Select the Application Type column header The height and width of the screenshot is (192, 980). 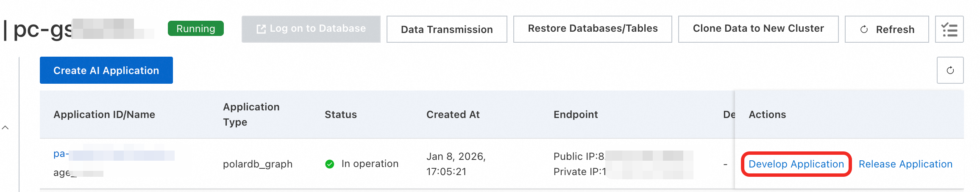pos(251,115)
